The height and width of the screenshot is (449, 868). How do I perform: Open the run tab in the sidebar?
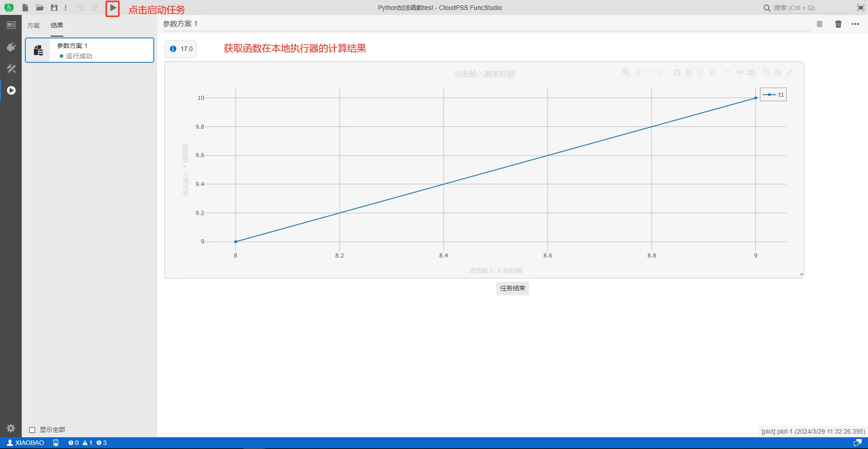11,90
